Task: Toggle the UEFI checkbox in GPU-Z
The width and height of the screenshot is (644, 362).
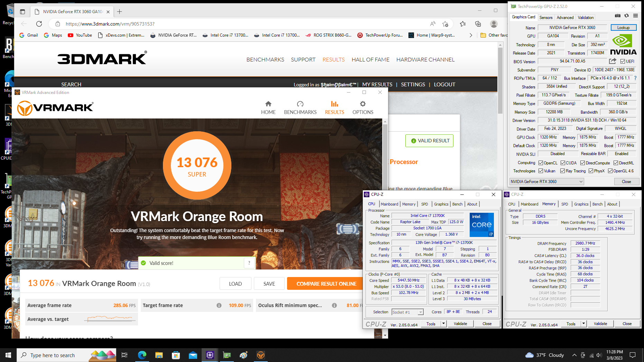Action: click(623, 61)
